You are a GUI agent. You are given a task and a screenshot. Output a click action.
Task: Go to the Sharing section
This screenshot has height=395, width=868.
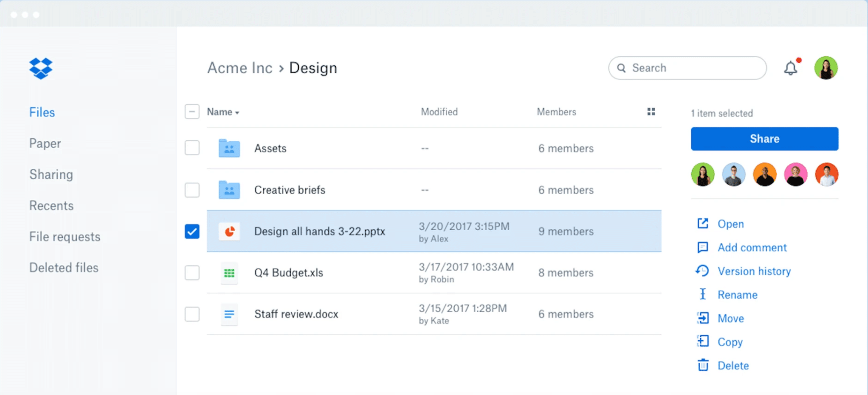[x=51, y=175]
